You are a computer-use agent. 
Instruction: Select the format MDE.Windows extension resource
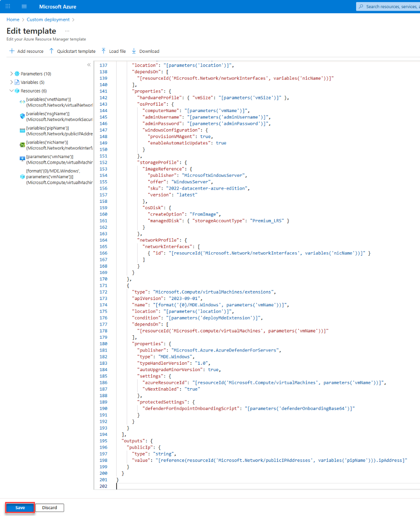(59, 176)
